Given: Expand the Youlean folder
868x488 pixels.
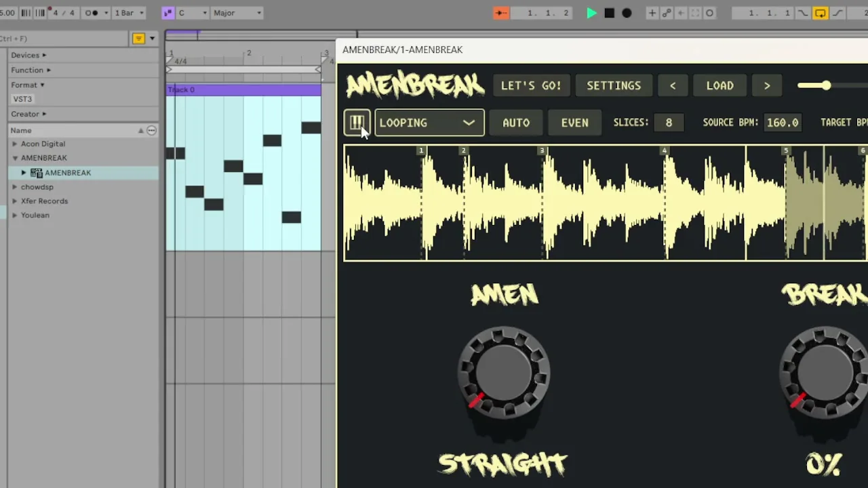Looking at the screenshot, I should 15,215.
